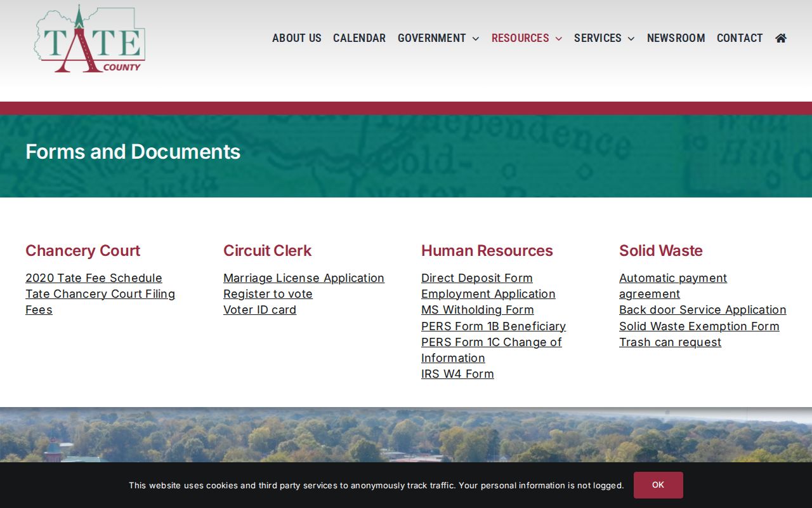Open the Services menu
This screenshot has width=812, height=508.
point(598,38)
